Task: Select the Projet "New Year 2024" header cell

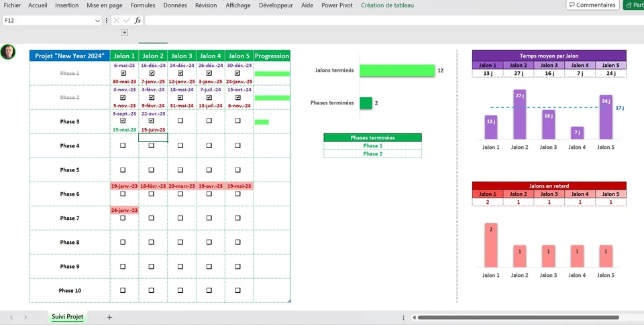Action: (70, 56)
